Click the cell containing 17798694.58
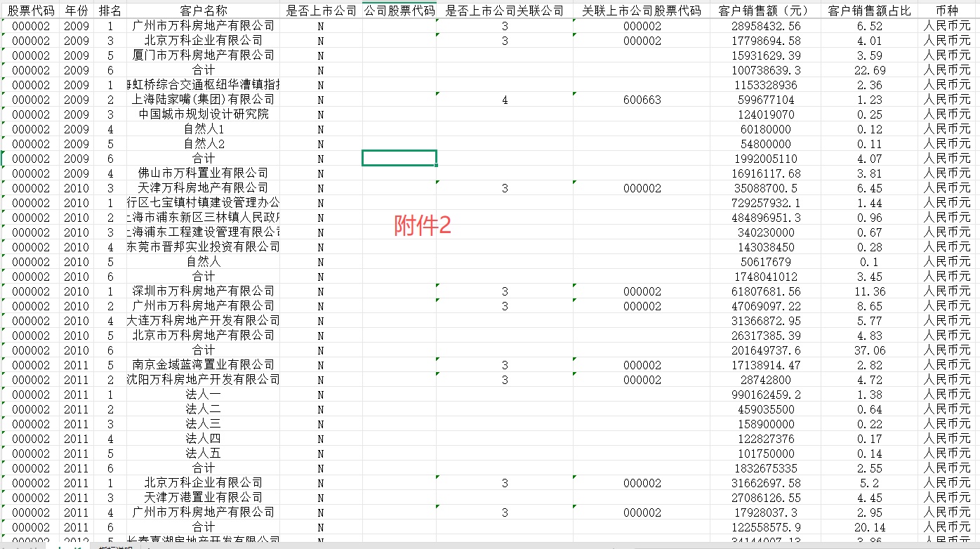 pos(764,41)
